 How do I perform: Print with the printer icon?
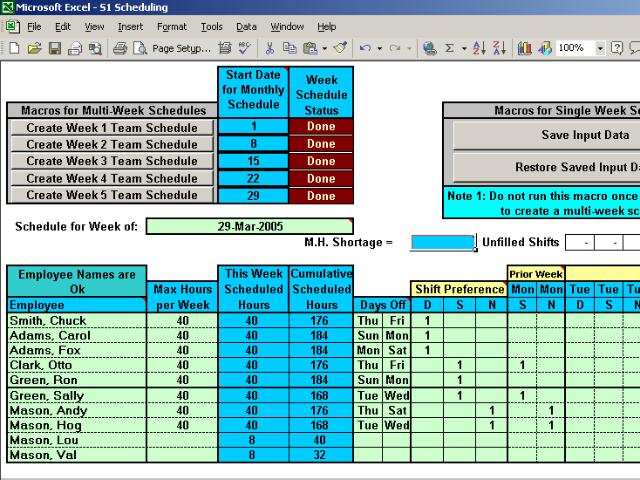pos(120,48)
